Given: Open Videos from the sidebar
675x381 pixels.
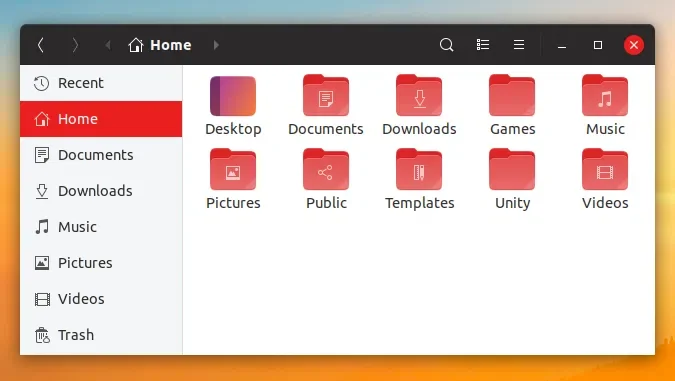Looking at the screenshot, I should (101, 299).
